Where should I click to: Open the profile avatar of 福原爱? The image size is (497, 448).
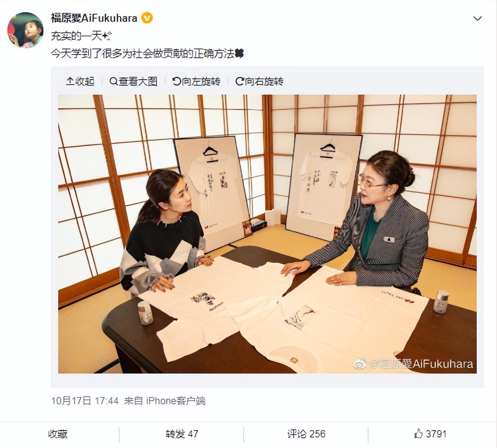[25, 30]
